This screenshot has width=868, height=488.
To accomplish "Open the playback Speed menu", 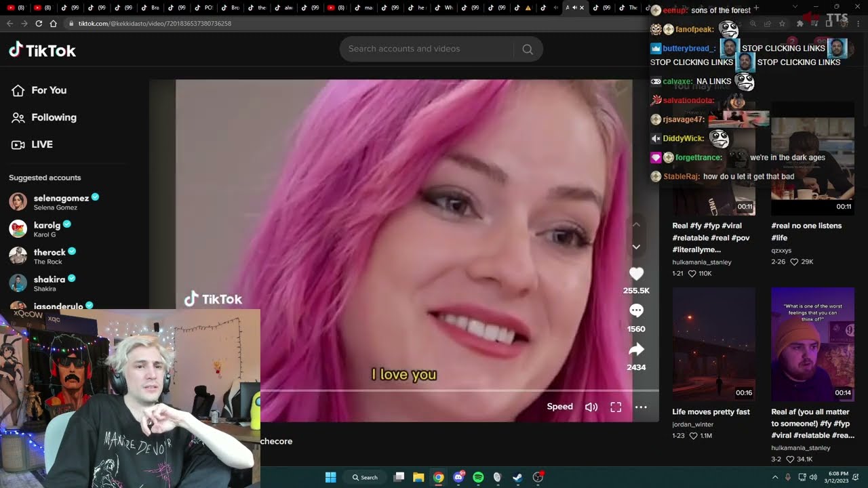I will click(560, 407).
